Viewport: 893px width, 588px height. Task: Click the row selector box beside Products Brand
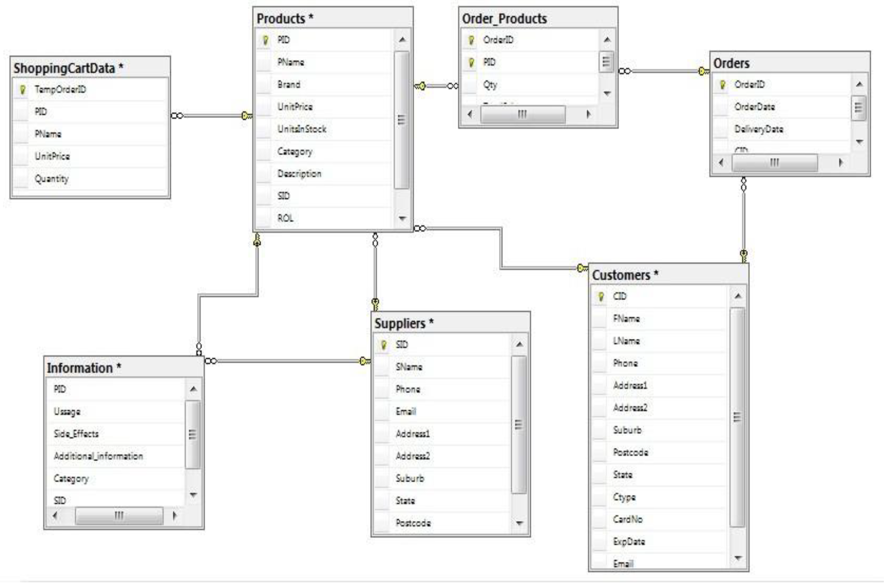click(x=264, y=85)
